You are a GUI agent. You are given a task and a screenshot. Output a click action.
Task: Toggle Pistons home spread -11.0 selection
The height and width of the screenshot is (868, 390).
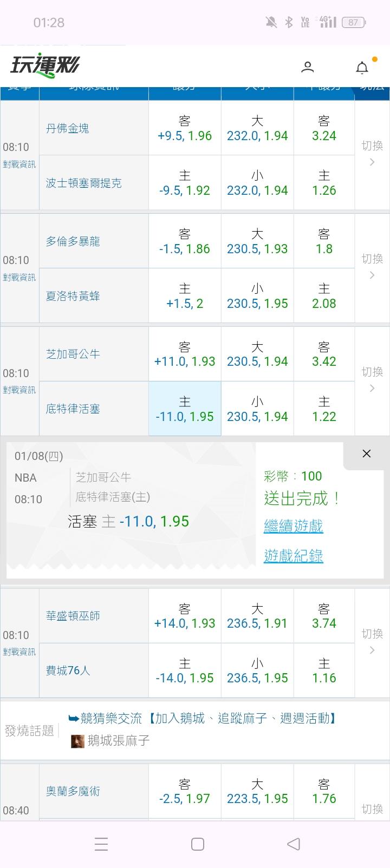coord(185,409)
